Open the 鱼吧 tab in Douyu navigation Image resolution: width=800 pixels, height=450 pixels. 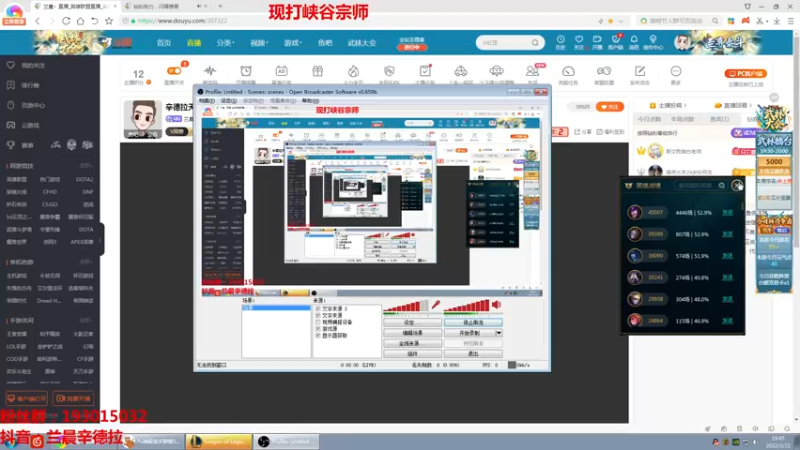pos(325,43)
